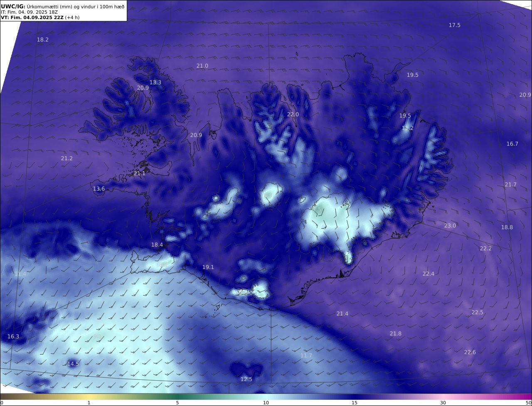Select the 11.7 value label
This screenshot has width=532, height=406.
306,356
